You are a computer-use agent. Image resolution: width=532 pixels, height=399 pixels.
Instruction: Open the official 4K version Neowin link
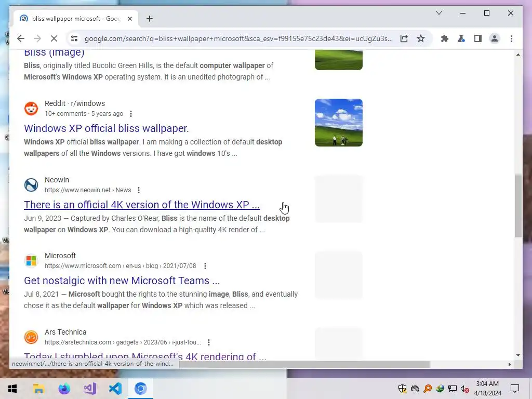(142, 205)
